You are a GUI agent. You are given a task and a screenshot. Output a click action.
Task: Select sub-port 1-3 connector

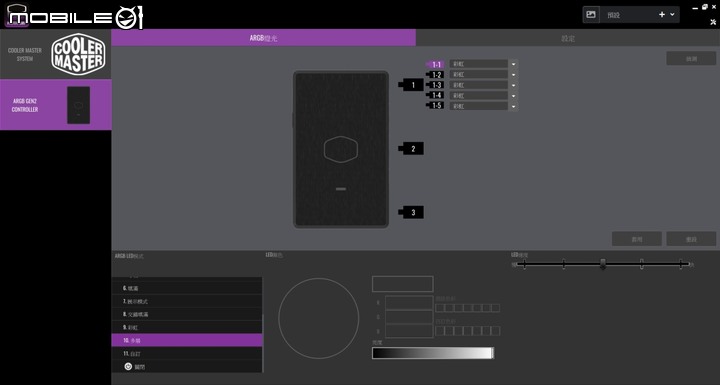click(x=435, y=85)
